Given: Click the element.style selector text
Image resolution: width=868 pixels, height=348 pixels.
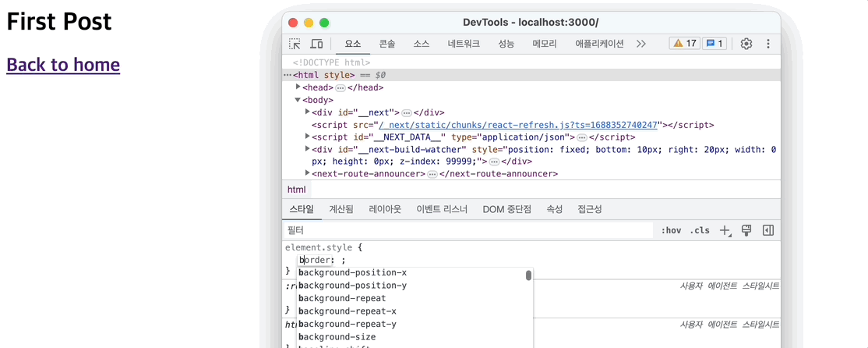Looking at the screenshot, I should (320, 247).
